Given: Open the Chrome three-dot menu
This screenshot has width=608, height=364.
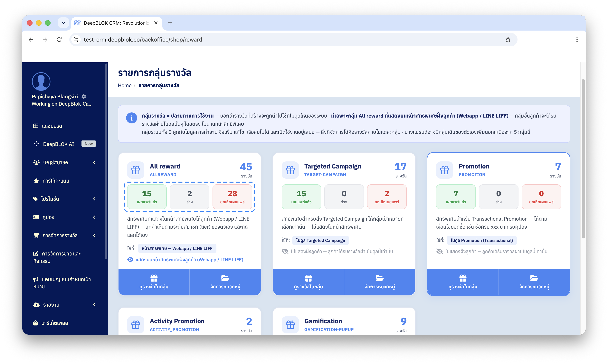Looking at the screenshot, I should pos(577,40).
